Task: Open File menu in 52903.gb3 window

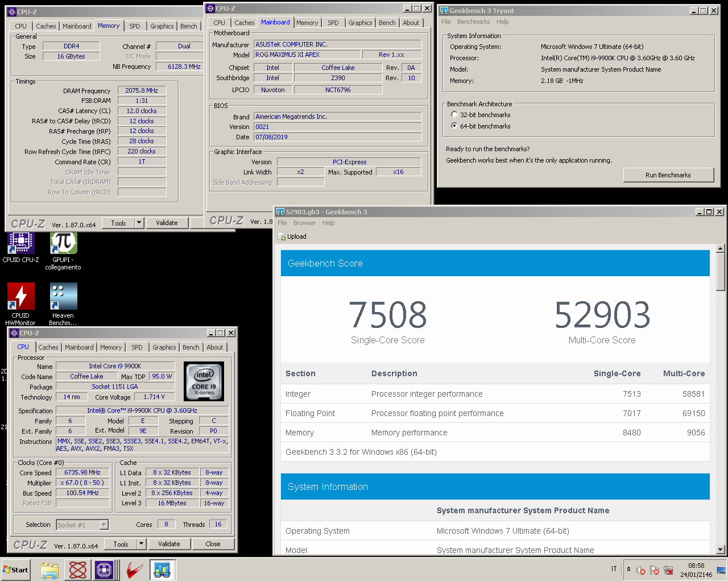Action: click(x=282, y=223)
